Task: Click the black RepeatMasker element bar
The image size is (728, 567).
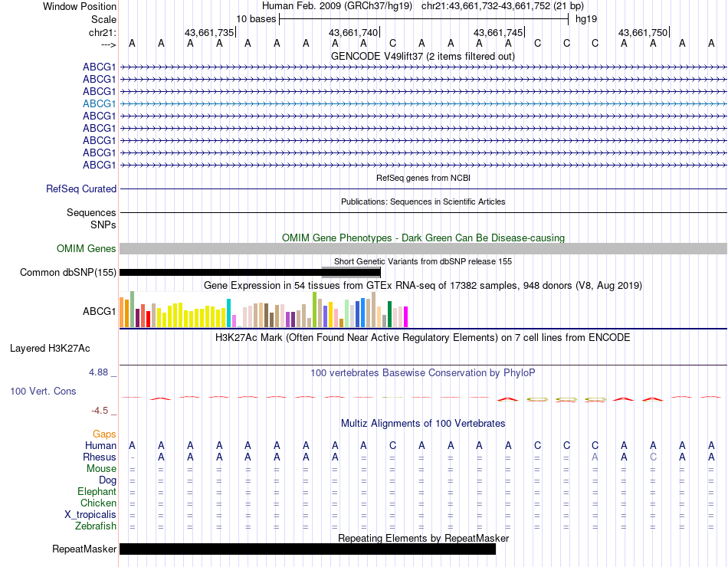Action: (x=307, y=549)
